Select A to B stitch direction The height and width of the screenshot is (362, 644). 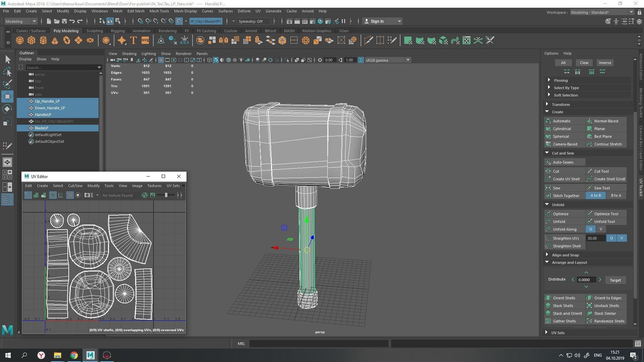(596, 196)
